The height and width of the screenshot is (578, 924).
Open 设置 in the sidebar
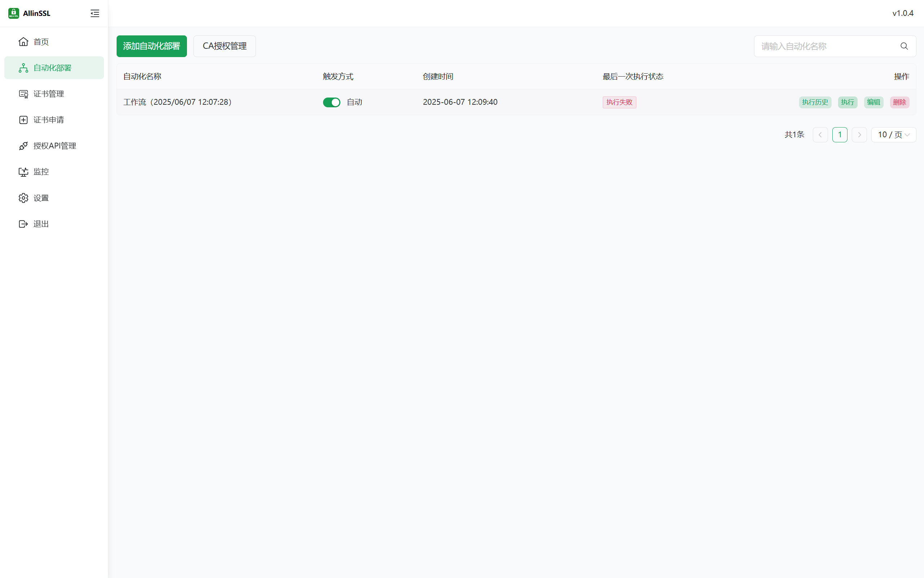[54, 198]
